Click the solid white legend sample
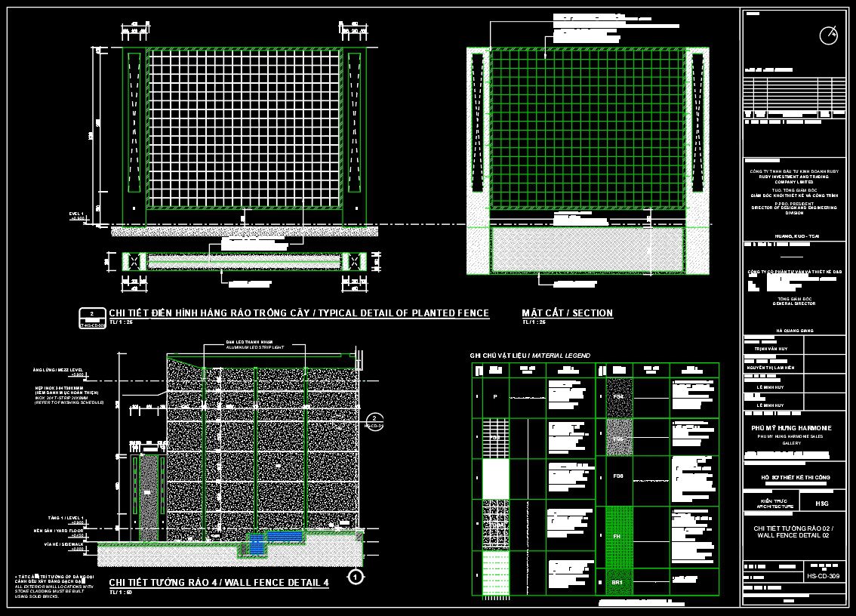856x616 pixels. coord(495,478)
